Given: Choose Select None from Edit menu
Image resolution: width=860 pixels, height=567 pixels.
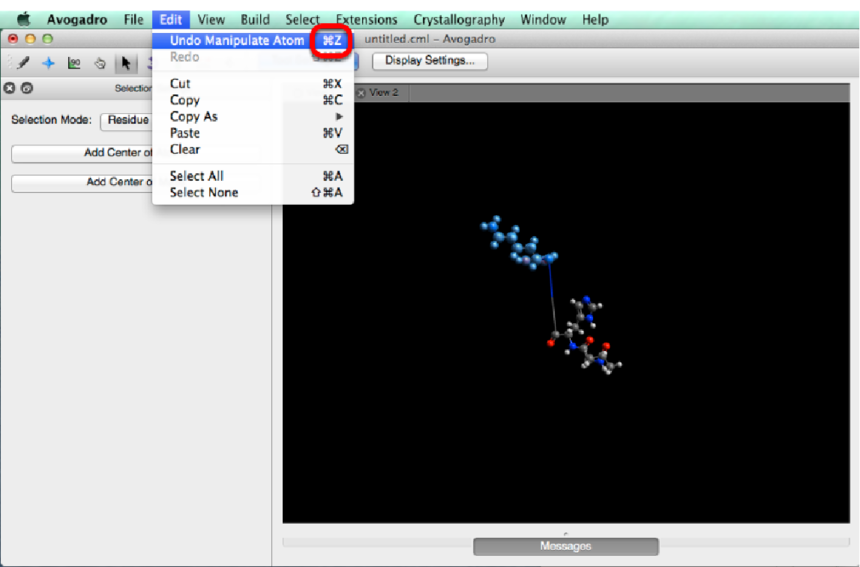Looking at the screenshot, I should 203,192.
